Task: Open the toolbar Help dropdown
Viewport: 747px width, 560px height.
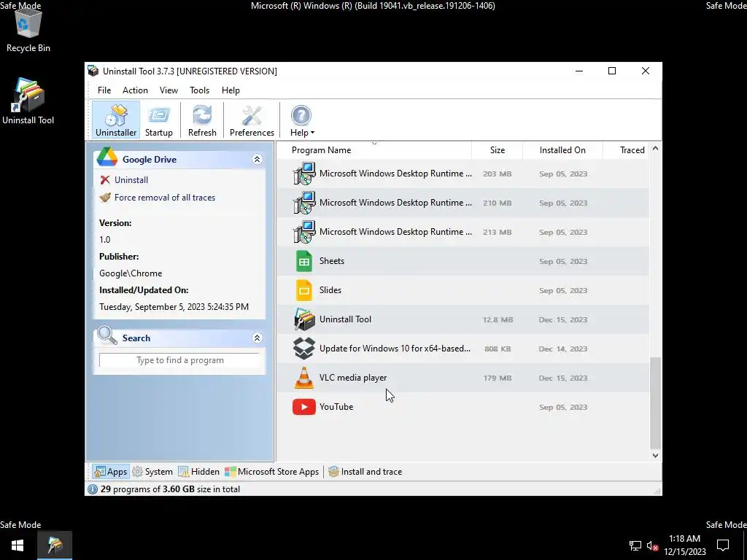Action: (x=302, y=120)
